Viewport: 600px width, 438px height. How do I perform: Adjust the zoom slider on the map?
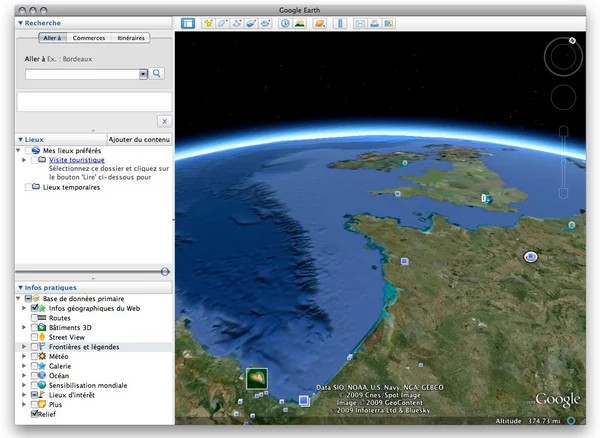pos(564,162)
